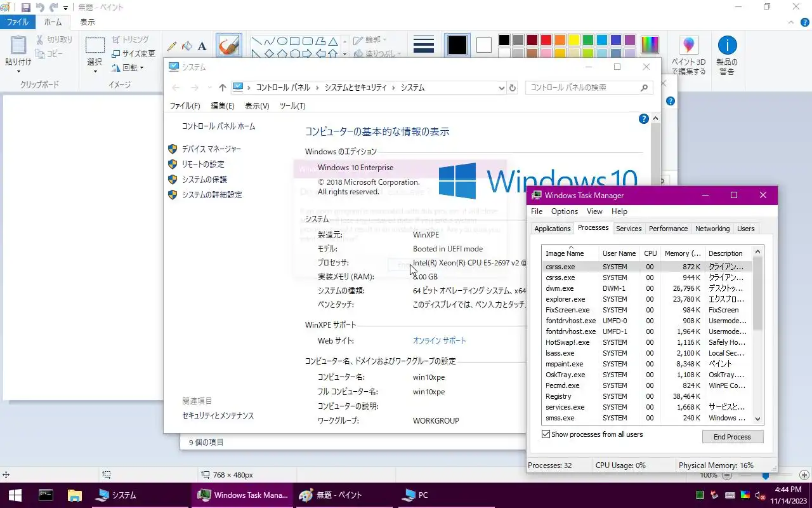Viewport: 812px width, 508px height.
Task: Select the explorer.exe process row
Action: pyautogui.click(x=646, y=299)
